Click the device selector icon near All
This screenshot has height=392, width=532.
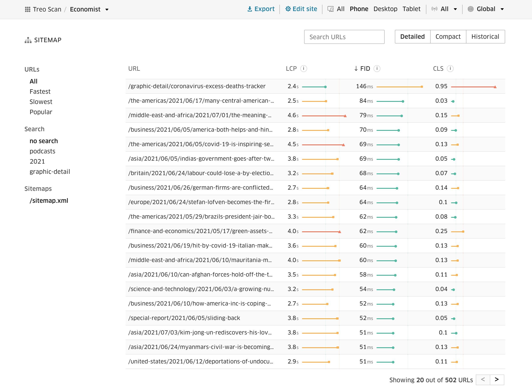pyautogui.click(x=330, y=9)
